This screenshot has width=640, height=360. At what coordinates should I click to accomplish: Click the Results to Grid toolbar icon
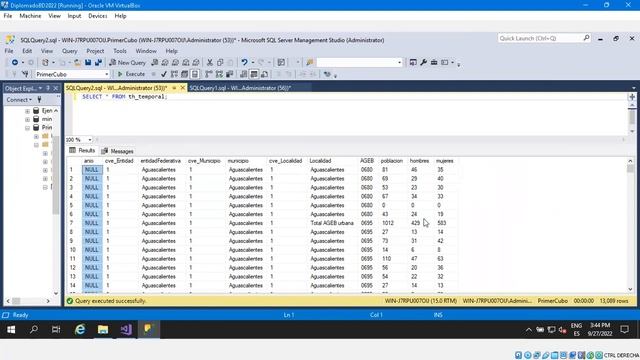(x=254, y=74)
